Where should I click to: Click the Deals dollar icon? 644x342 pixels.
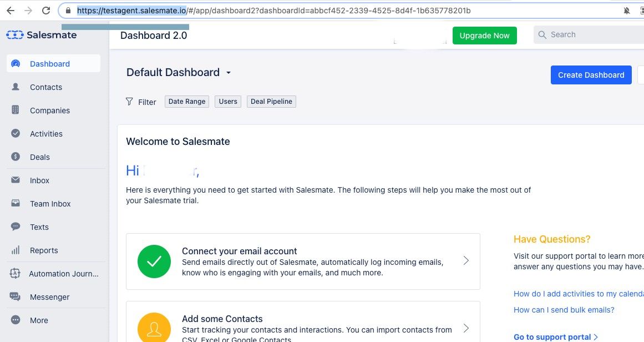16,157
